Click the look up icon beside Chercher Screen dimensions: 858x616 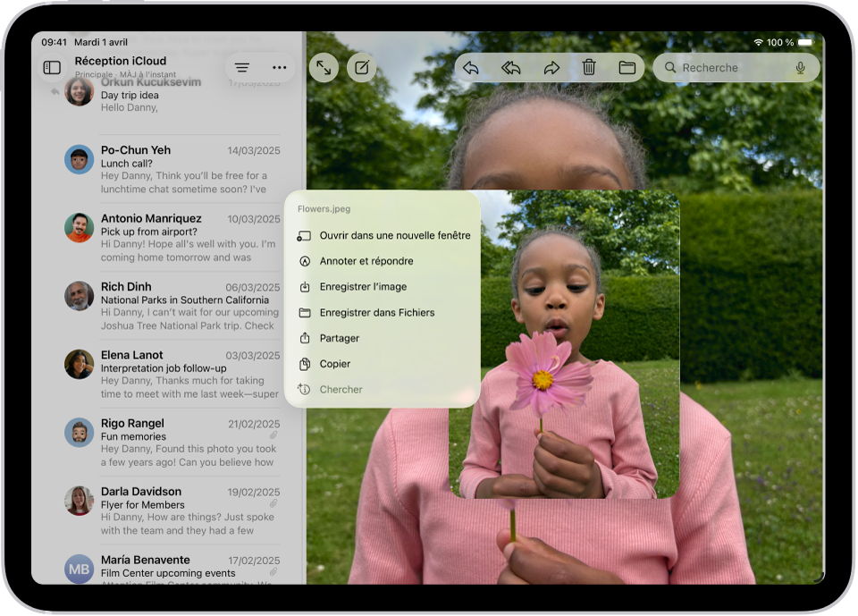304,389
